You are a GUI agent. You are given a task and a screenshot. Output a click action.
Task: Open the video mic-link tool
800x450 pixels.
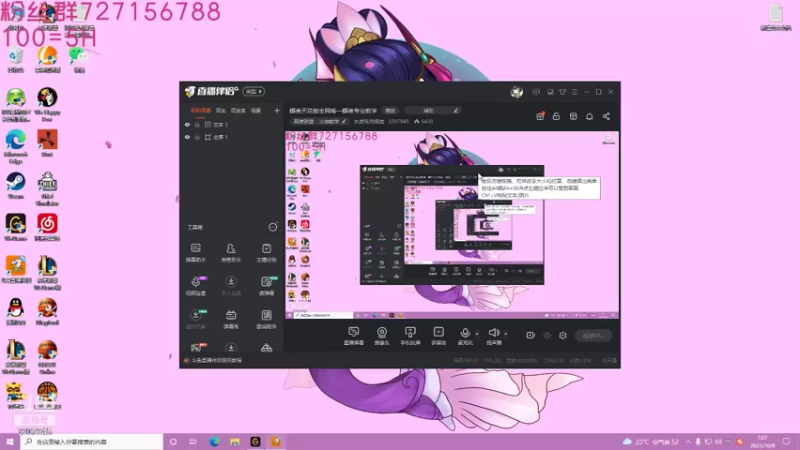tap(195, 286)
